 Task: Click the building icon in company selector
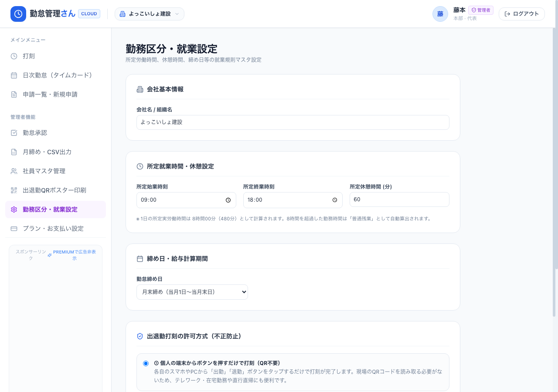click(x=122, y=14)
